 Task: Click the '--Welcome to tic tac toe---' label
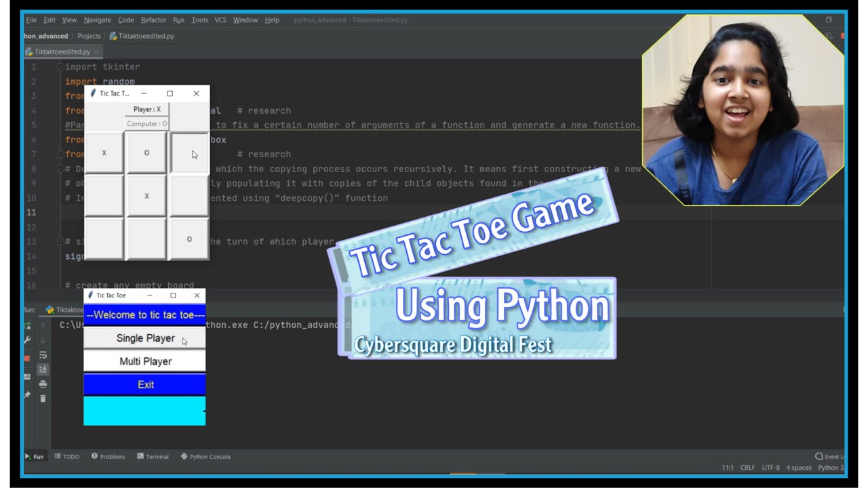click(x=144, y=315)
